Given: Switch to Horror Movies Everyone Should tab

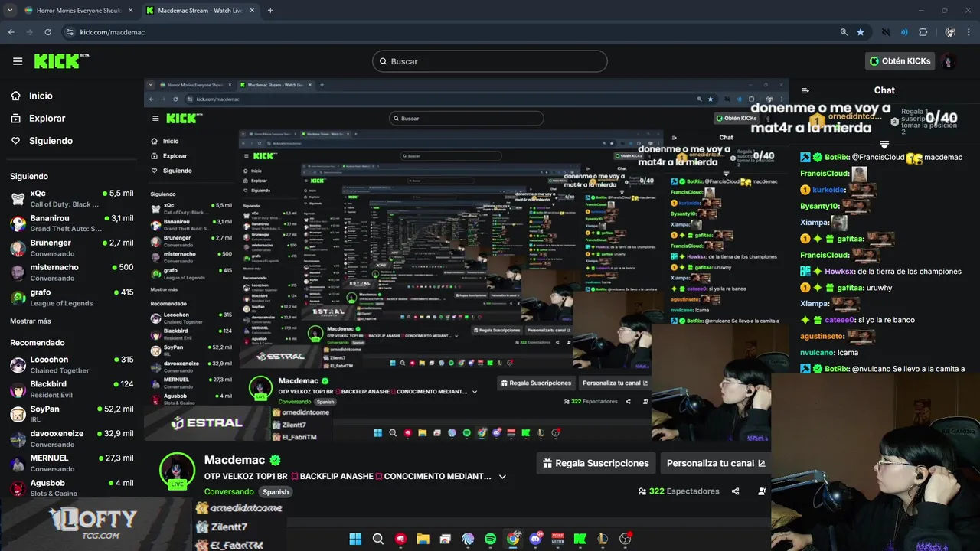Looking at the screenshot, I should [x=78, y=11].
